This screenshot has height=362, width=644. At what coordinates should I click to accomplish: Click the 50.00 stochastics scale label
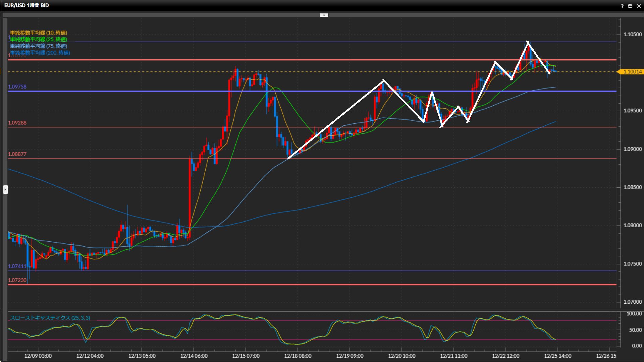(x=635, y=330)
